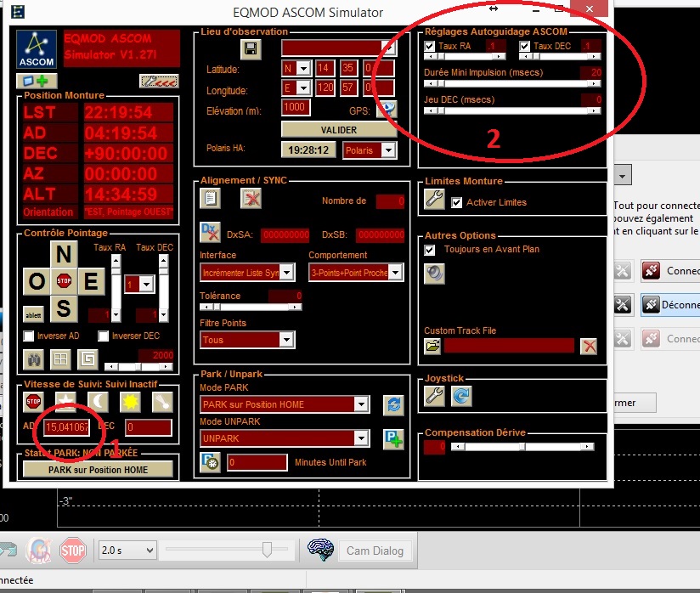700x593 pixels.
Task: Open custom track file folder icon
Action: (x=432, y=346)
